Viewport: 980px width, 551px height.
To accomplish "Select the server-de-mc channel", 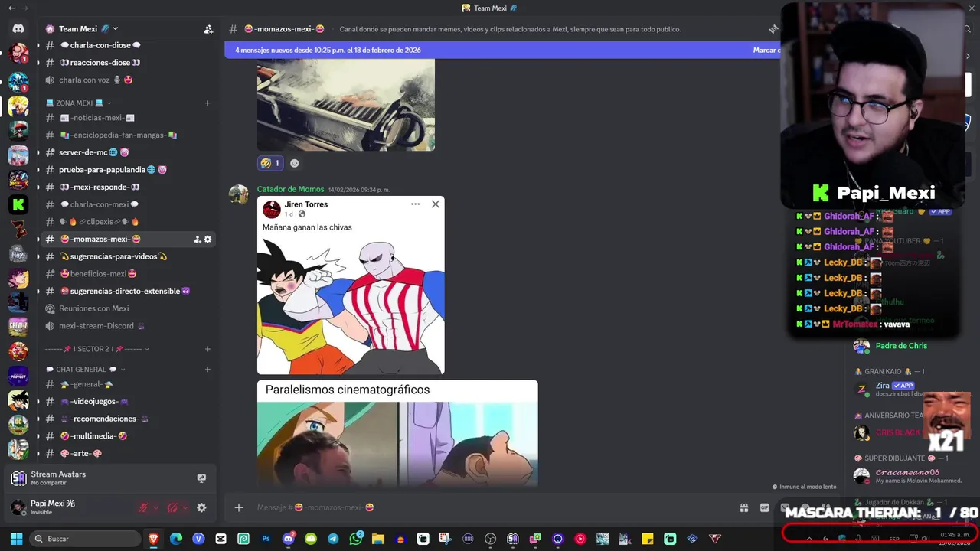I will coord(127,152).
